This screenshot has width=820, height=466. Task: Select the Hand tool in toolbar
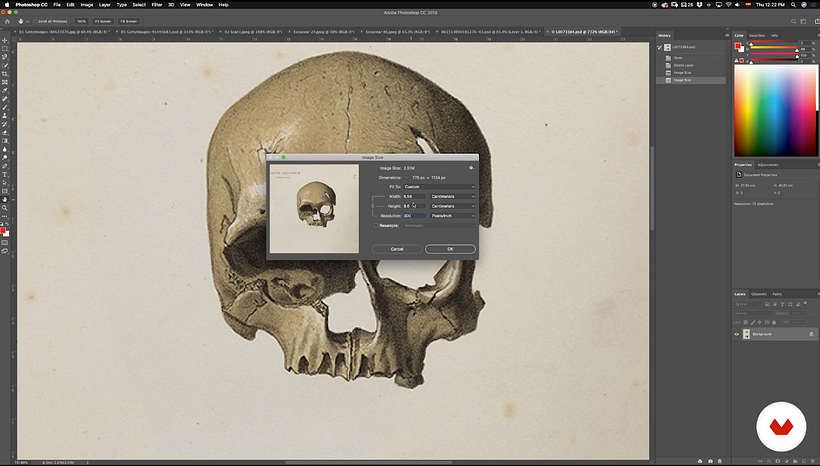[5, 200]
